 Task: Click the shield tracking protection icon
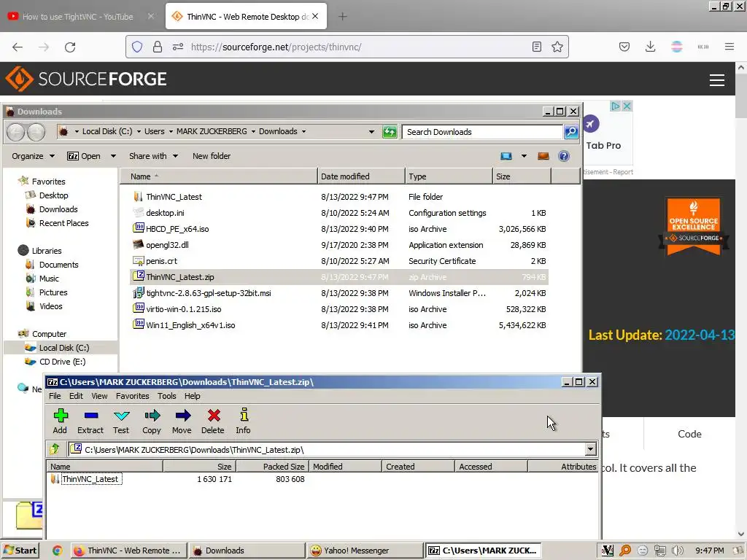coord(137,47)
